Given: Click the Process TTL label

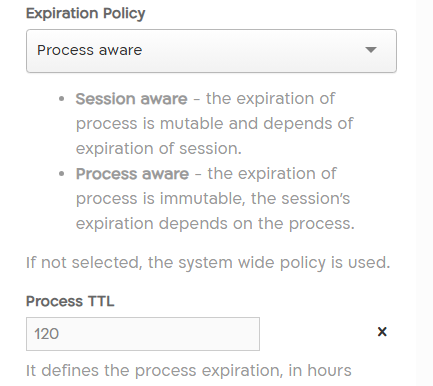Looking at the screenshot, I should [x=70, y=301].
